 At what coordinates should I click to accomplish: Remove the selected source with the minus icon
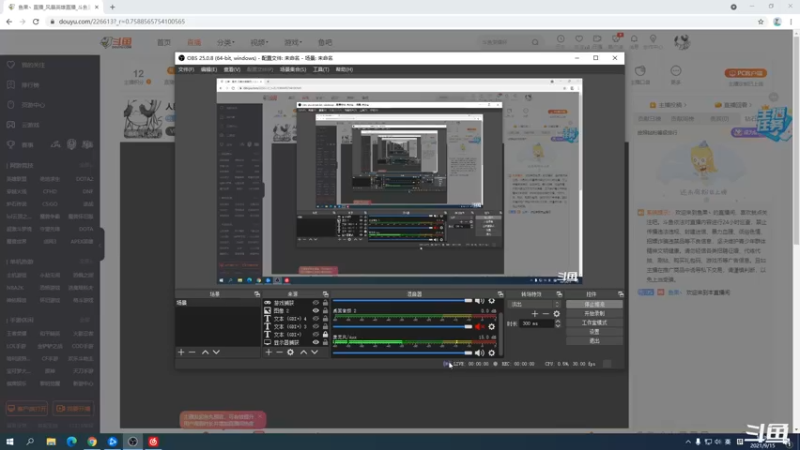279,352
